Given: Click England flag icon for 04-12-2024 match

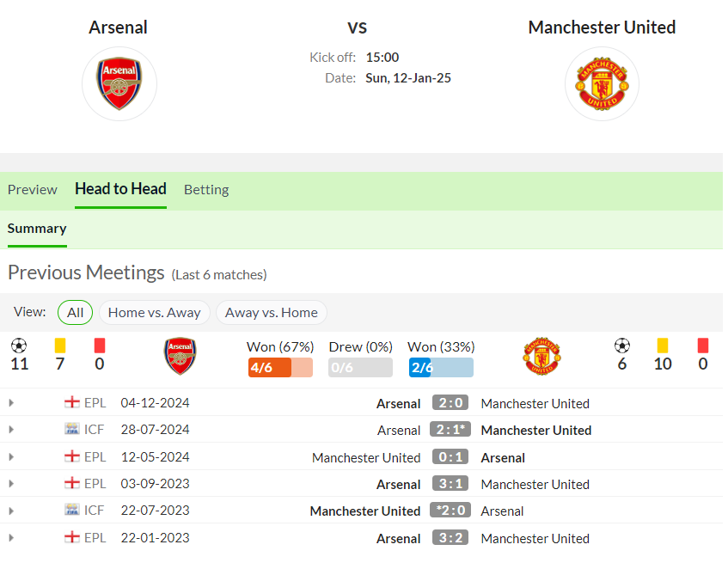Looking at the screenshot, I should point(72,402).
